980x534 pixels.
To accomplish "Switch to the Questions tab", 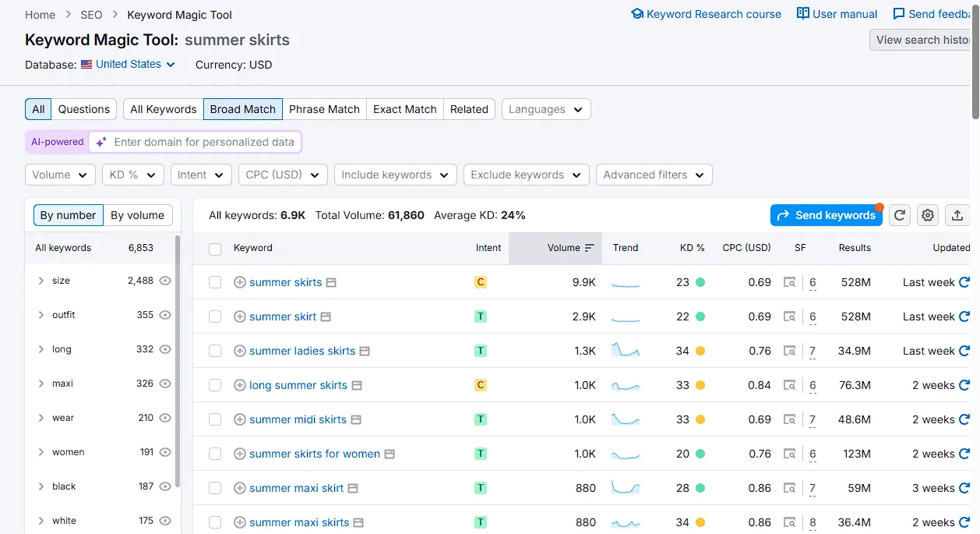I will (x=83, y=109).
